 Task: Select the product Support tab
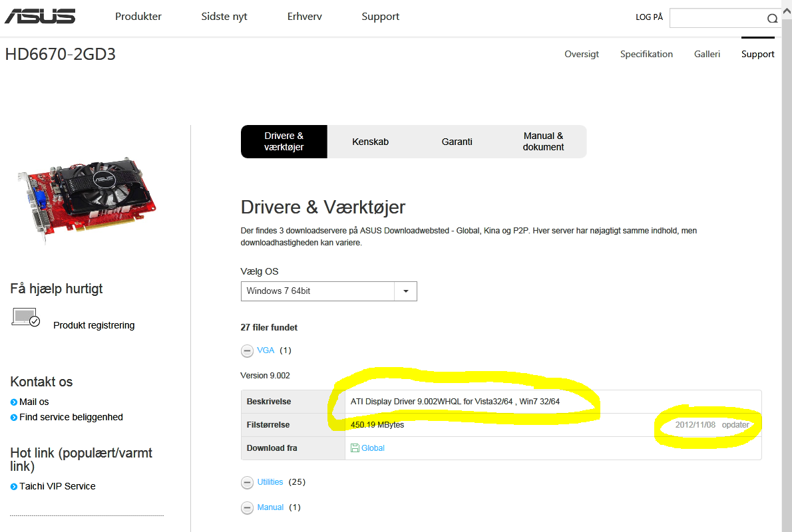[x=757, y=54]
